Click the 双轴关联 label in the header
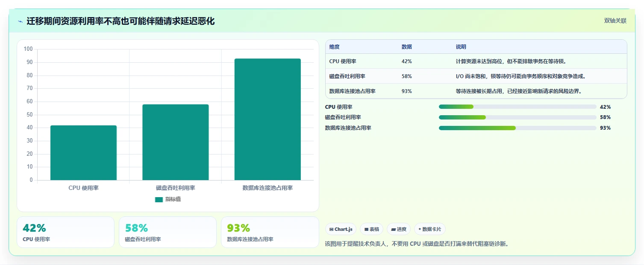Image resolution: width=644 pixels, height=265 pixels. point(615,21)
